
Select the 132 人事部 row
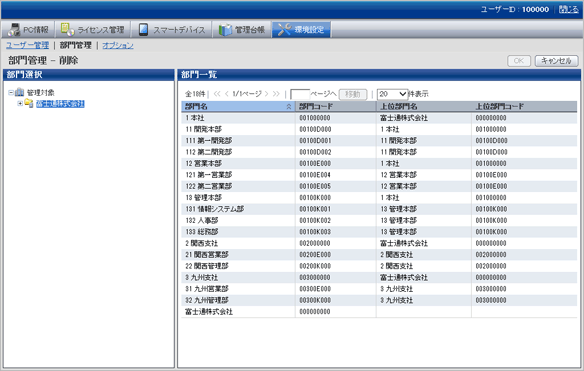(379, 221)
